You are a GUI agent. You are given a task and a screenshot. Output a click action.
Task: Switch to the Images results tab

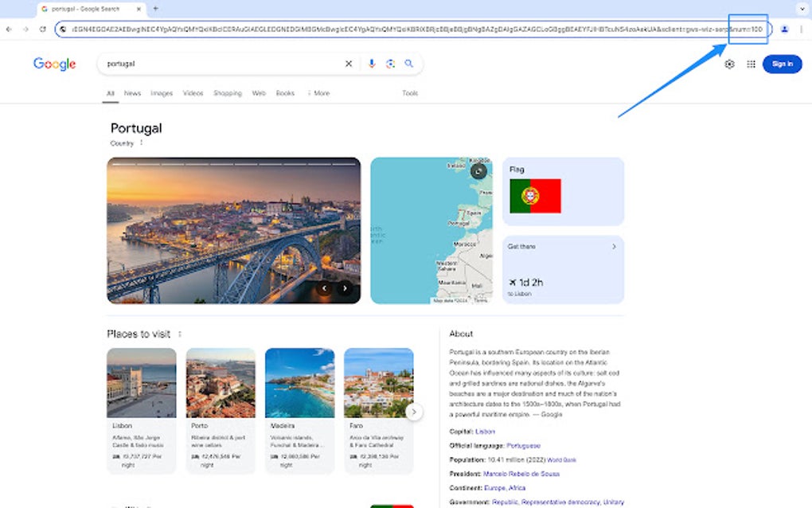(162, 93)
